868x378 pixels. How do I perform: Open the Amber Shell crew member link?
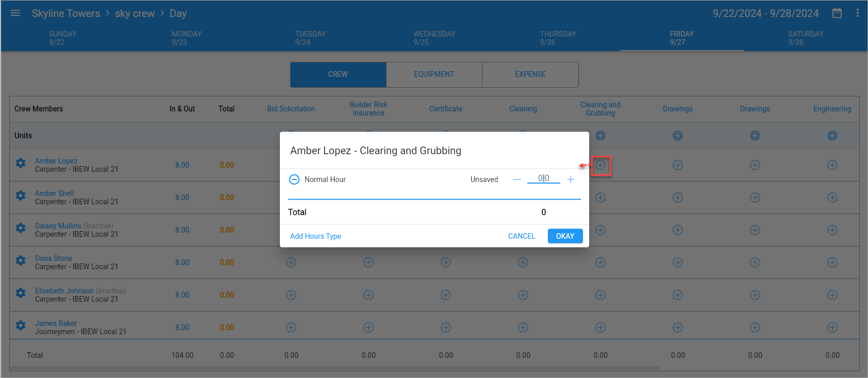coord(54,193)
